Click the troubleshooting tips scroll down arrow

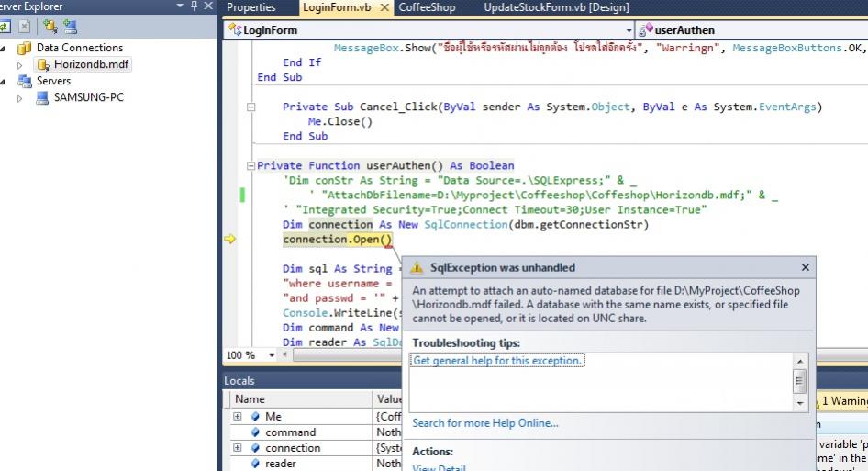(x=800, y=404)
